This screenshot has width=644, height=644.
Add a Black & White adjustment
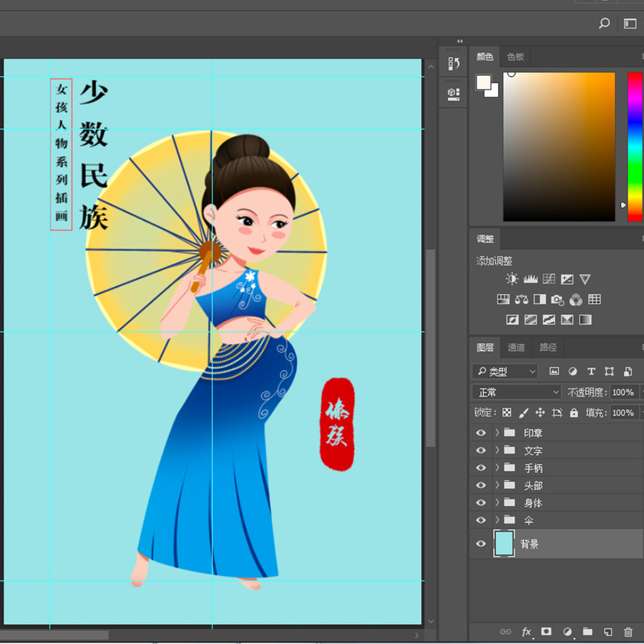pyautogui.click(x=540, y=299)
